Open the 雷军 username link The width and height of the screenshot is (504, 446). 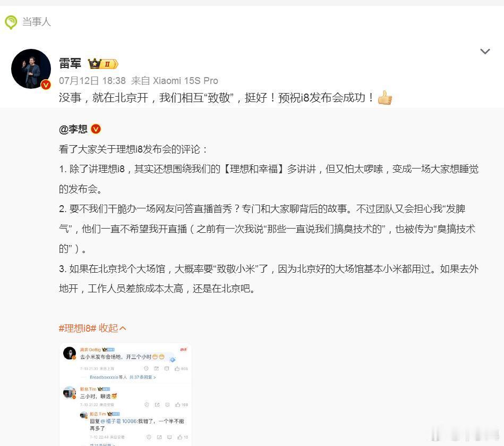click(x=70, y=63)
